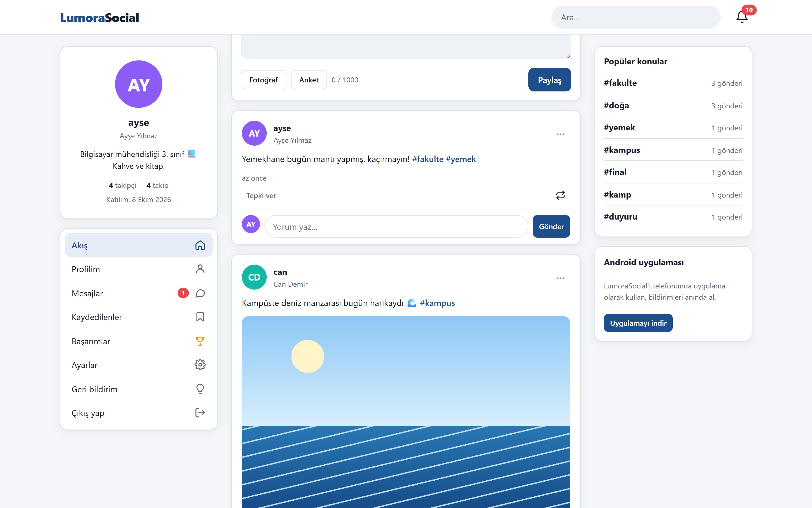Repost ayse's post with the repost icon
The width and height of the screenshot is (812, 508).
(x=560, y=195)
